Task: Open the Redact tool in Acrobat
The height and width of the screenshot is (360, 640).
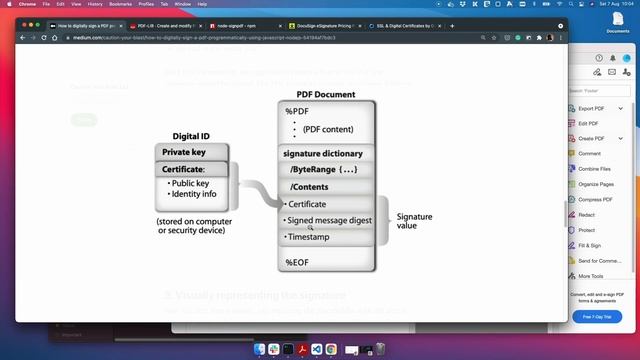Action: (x=586, y=215)
